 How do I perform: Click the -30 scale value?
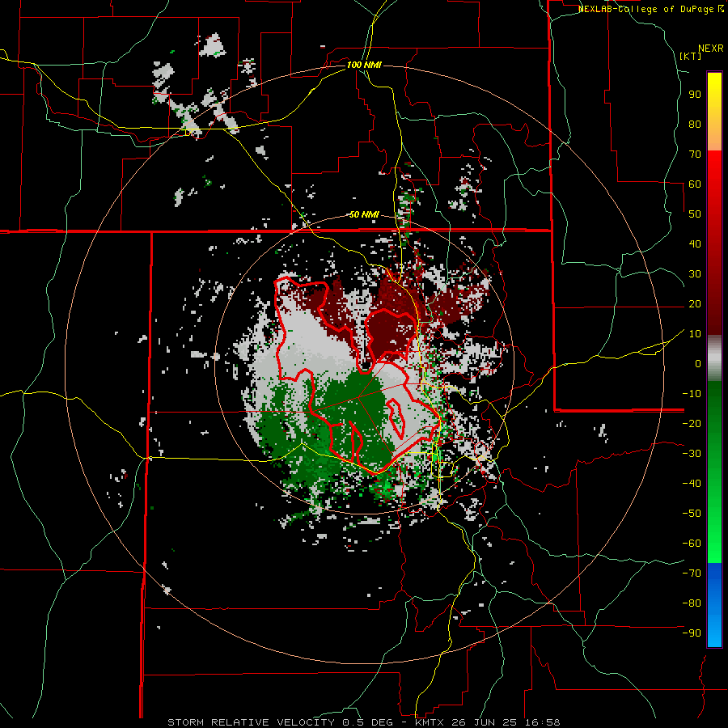pyautogui.click(x=692, y=454)
